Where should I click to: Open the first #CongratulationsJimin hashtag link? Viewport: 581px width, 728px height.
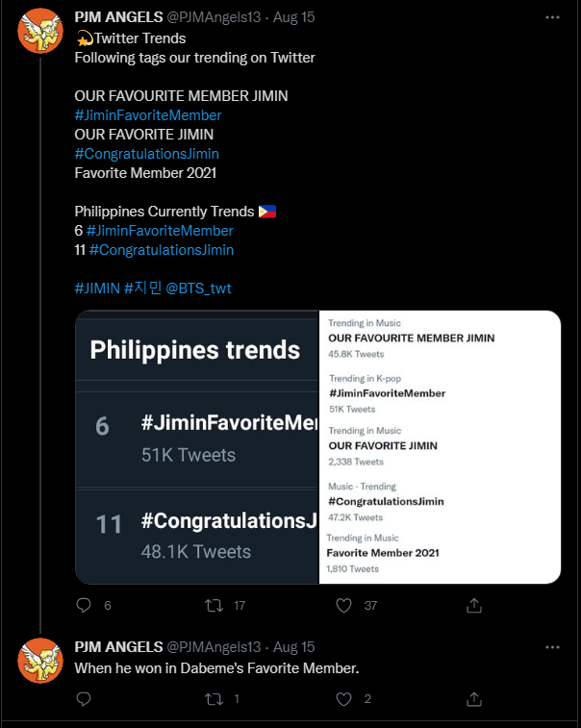pyautogui.click(x=146, y=154)
